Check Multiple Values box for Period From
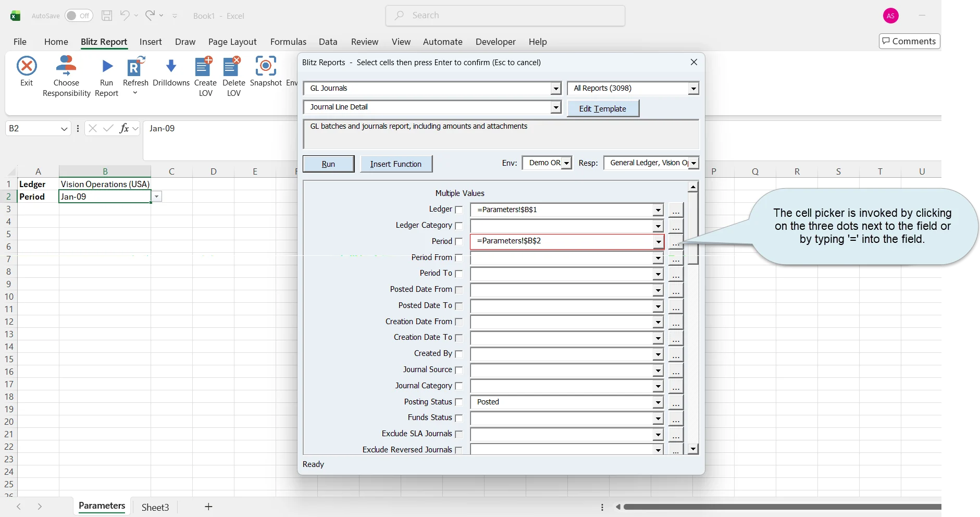 click(458, 258)
